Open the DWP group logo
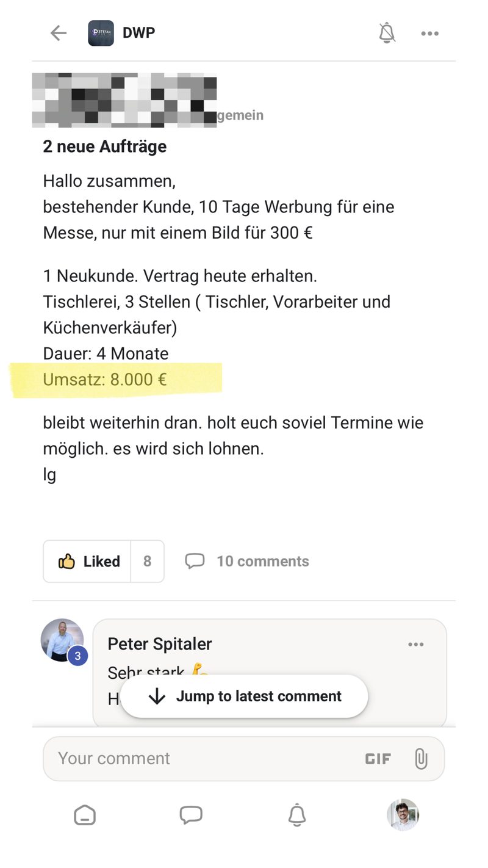The image size is (488, 868). click(x=101, y=33)
